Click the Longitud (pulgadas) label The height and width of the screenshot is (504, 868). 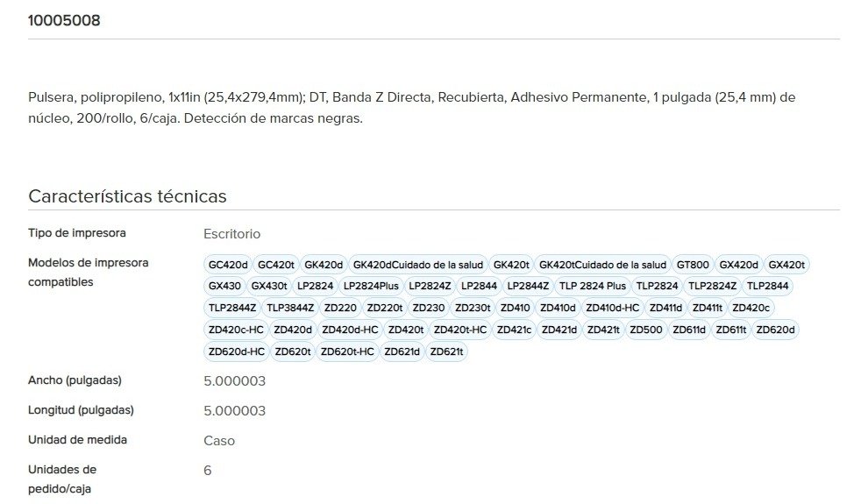pyautogui.click(x=81, y=410)
